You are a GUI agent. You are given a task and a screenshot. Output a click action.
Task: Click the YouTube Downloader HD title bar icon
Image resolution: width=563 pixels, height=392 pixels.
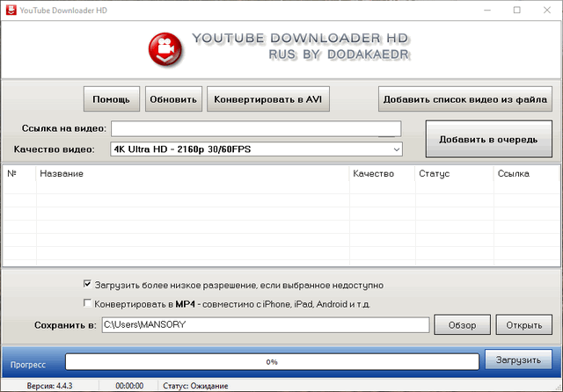point(11,10)
